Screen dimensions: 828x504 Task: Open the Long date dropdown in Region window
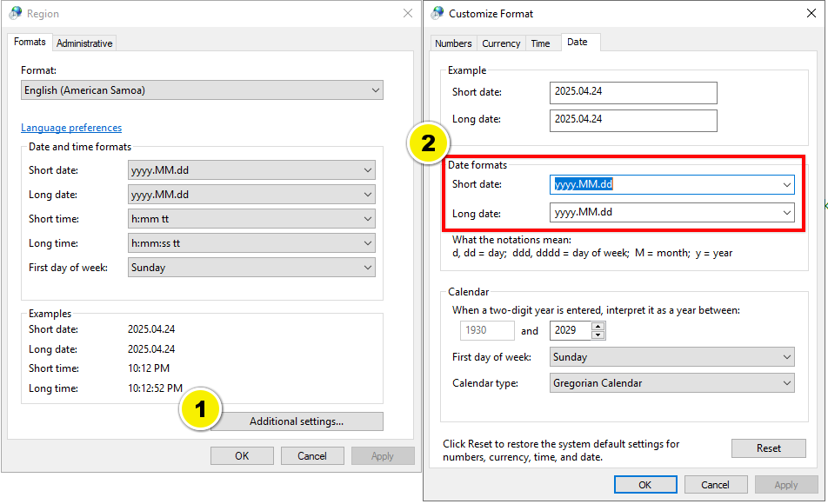click(369, 194)
